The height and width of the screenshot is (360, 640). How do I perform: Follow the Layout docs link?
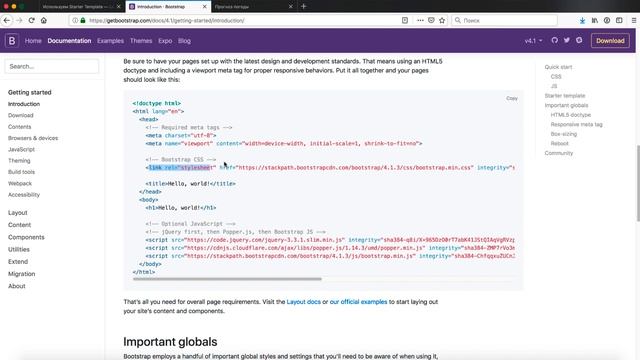pos(303,302)
